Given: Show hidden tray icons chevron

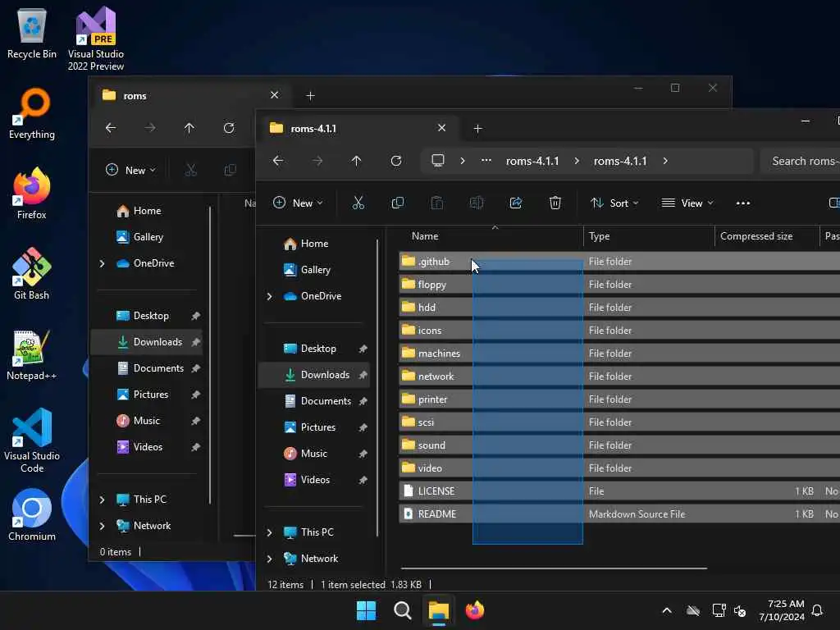Looking at the screenshot, I should click(667, 610).
